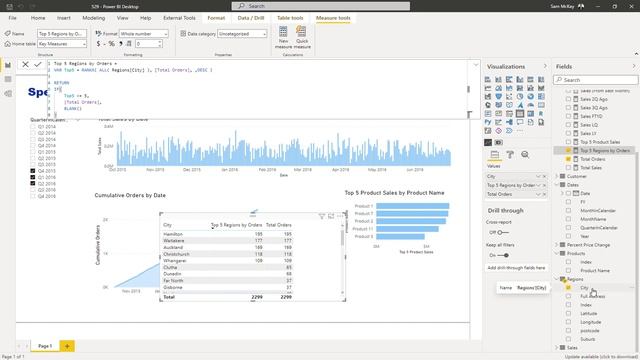Viewport: 640px width, 360px height.
Task: Open the Format paint roller pane
Action: (510, 154)
